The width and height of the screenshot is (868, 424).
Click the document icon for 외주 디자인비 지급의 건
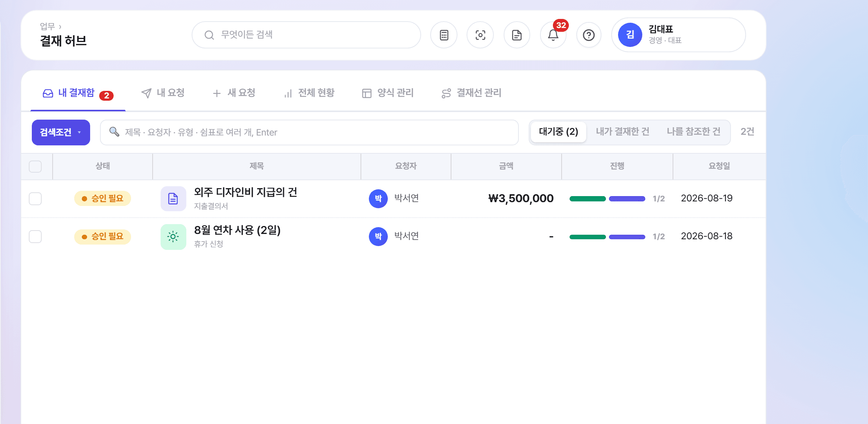tap(173, 199)
